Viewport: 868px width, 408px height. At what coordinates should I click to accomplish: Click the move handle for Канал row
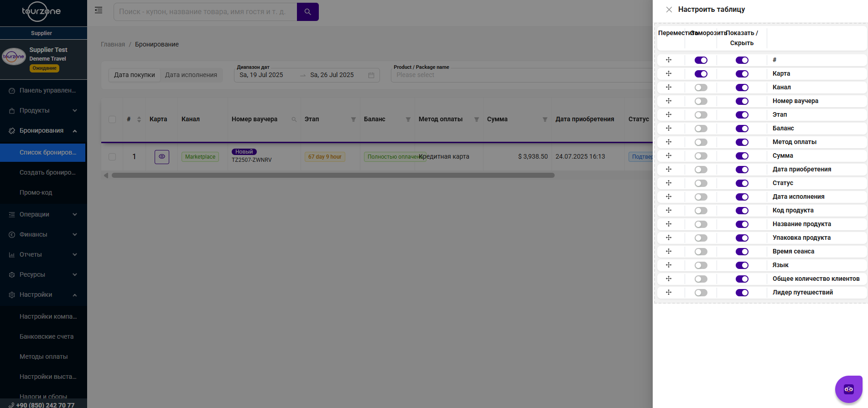click(669, 88)
